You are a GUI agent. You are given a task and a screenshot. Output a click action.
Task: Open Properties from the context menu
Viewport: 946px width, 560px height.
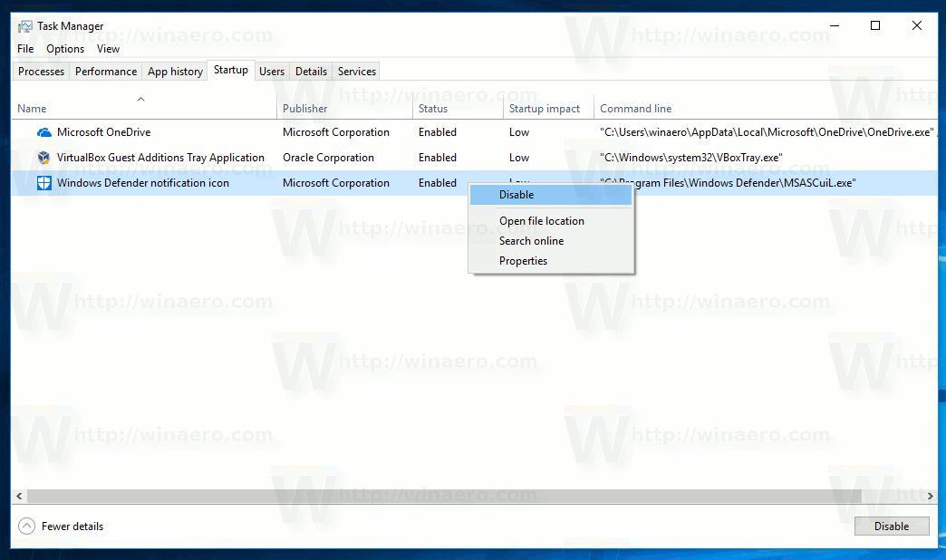pos(523,260)
